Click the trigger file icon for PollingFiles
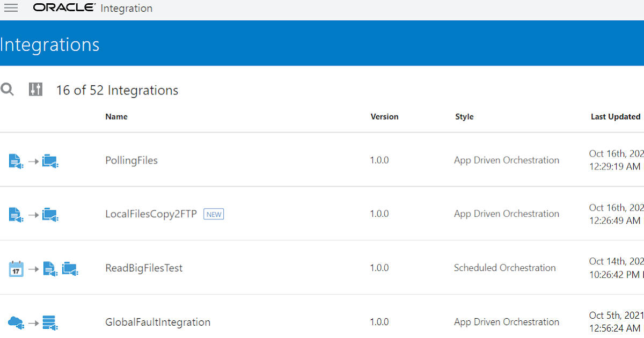 coord(15,160)
